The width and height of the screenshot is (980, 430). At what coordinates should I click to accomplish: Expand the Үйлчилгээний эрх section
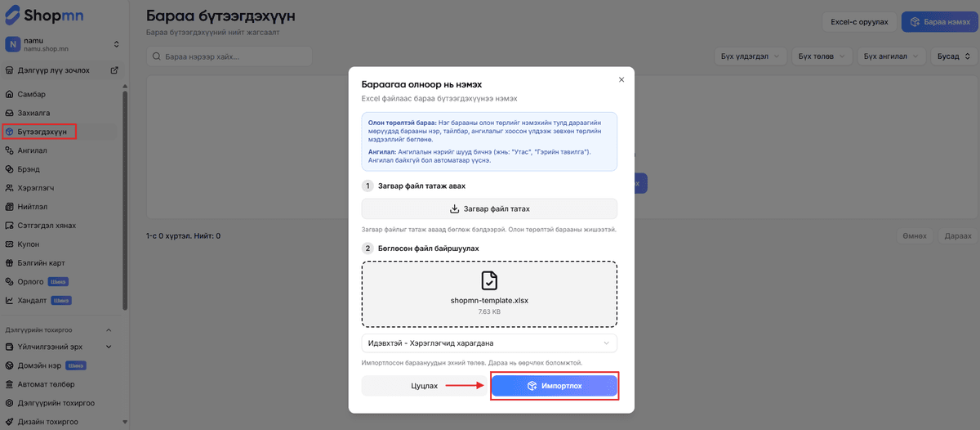point(108,347)
